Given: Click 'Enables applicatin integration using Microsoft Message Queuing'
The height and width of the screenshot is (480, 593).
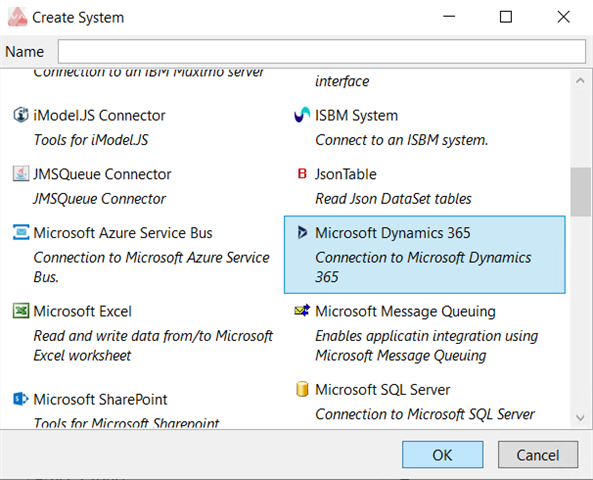Looking at the screenshot, I should click(x=426, y=345).
